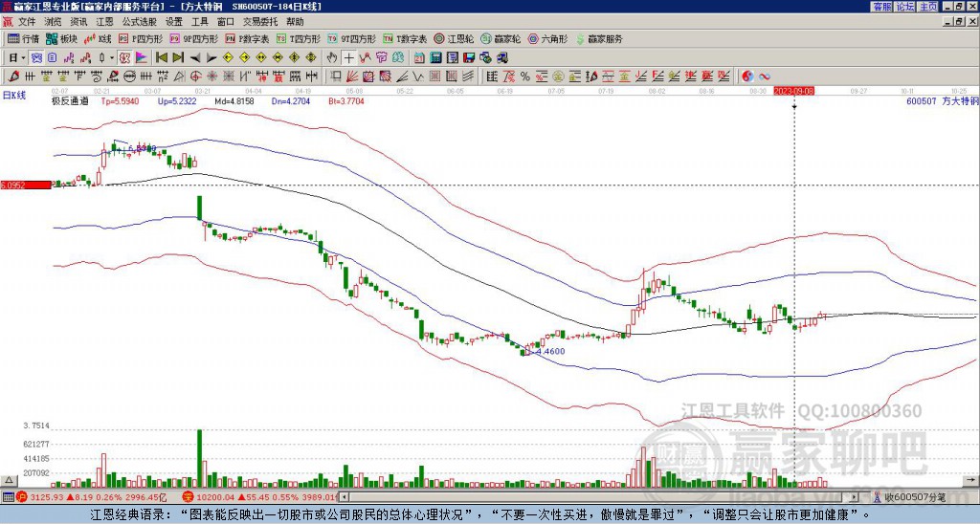
Task: Click the yin-yang taiji icon
Action: click(747, 76)
